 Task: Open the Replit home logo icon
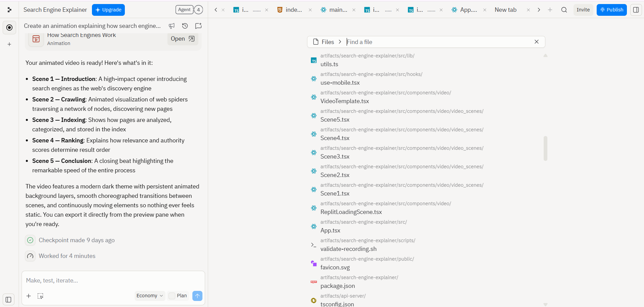point(9,10)
